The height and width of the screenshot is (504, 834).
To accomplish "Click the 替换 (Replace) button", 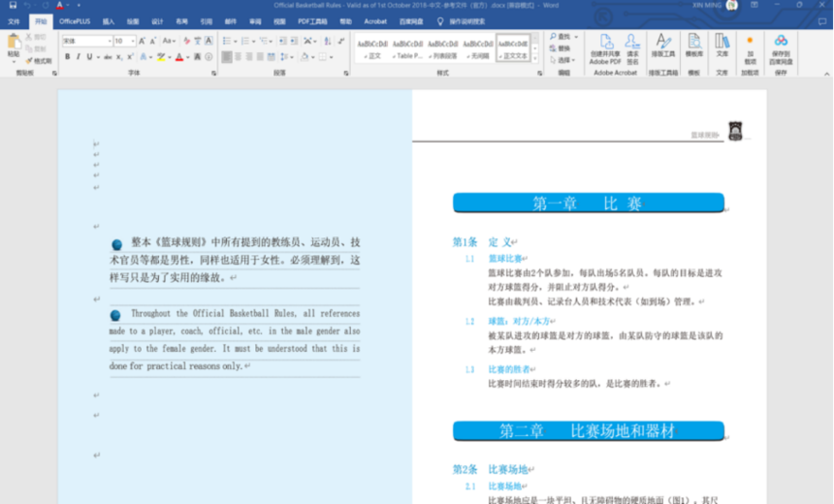I will [x=561, y=48].
